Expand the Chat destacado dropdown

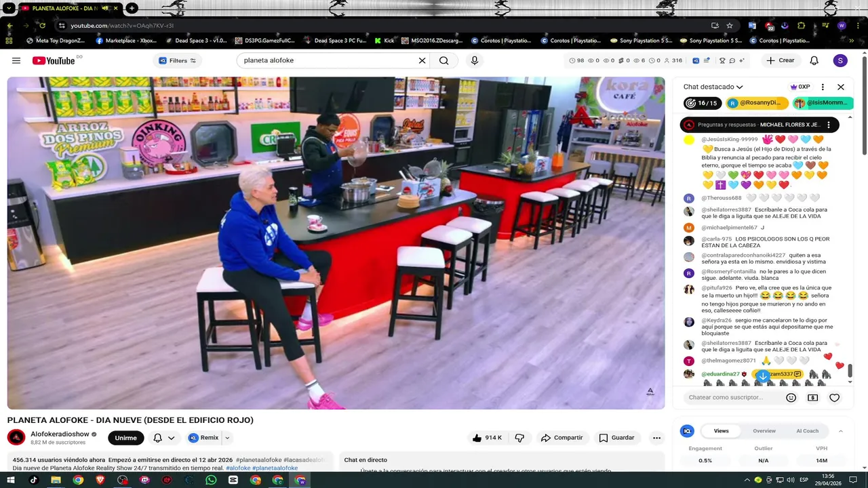(713, 87)
